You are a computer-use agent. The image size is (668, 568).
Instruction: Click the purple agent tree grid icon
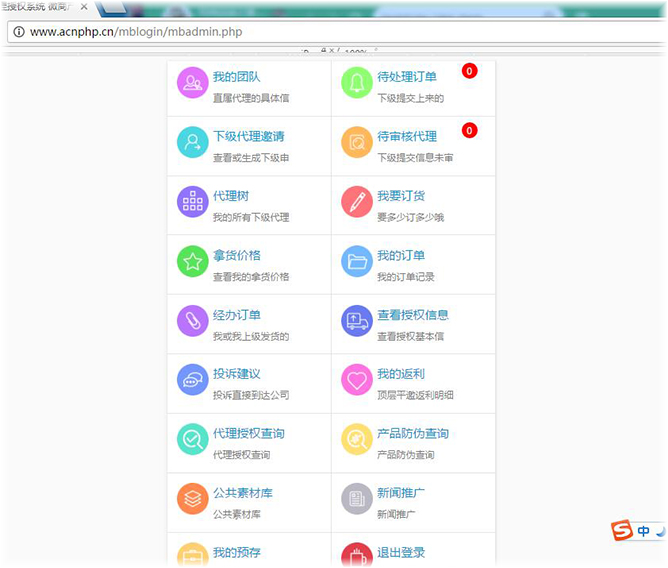[x=192, y=201]
